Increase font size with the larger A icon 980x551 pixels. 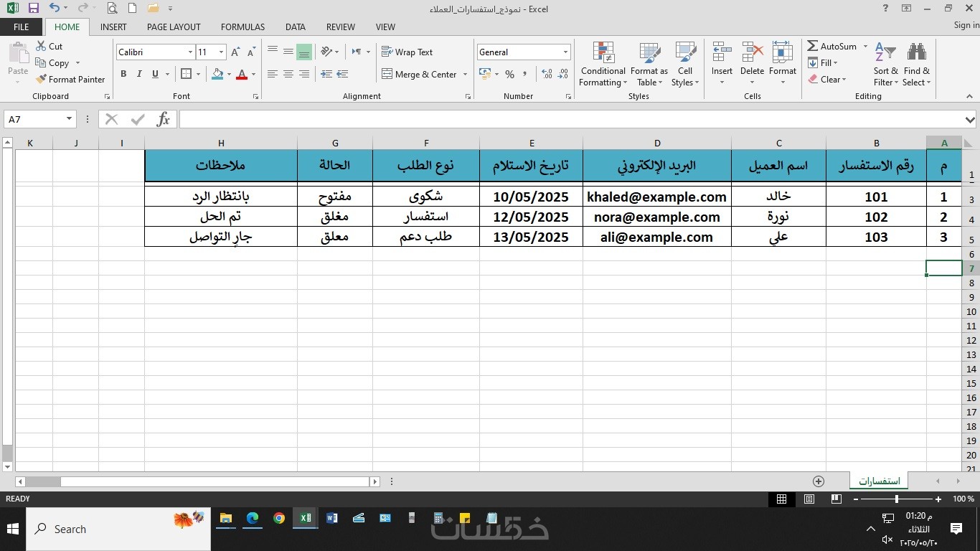[235, 52]
